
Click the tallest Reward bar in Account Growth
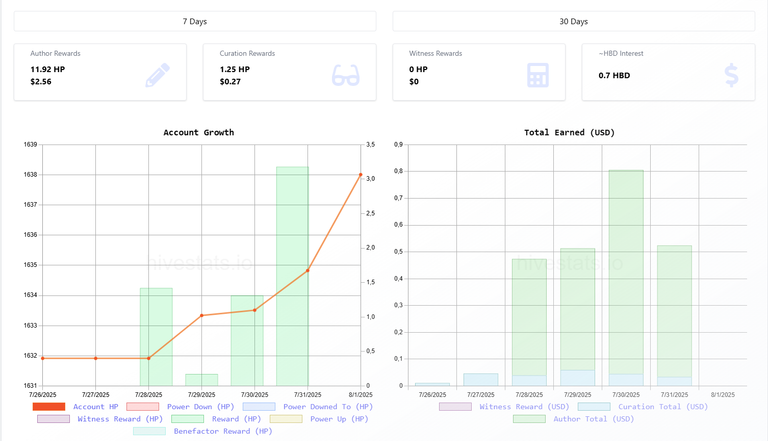292,276
